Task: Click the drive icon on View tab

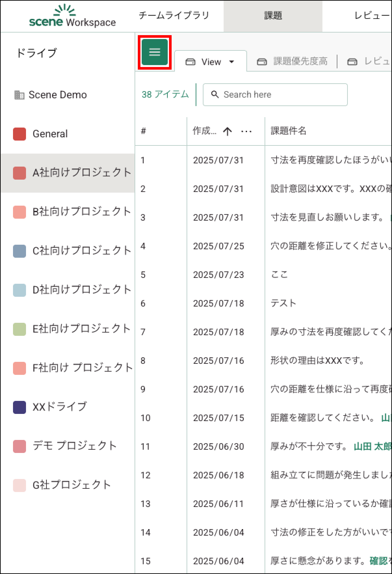Action: tap(190, 62)
